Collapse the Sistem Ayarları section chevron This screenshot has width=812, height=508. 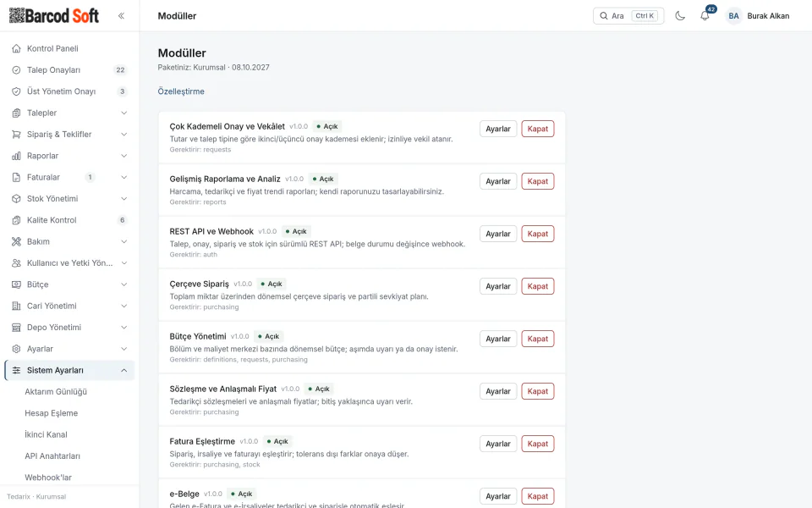click(123, 370)
